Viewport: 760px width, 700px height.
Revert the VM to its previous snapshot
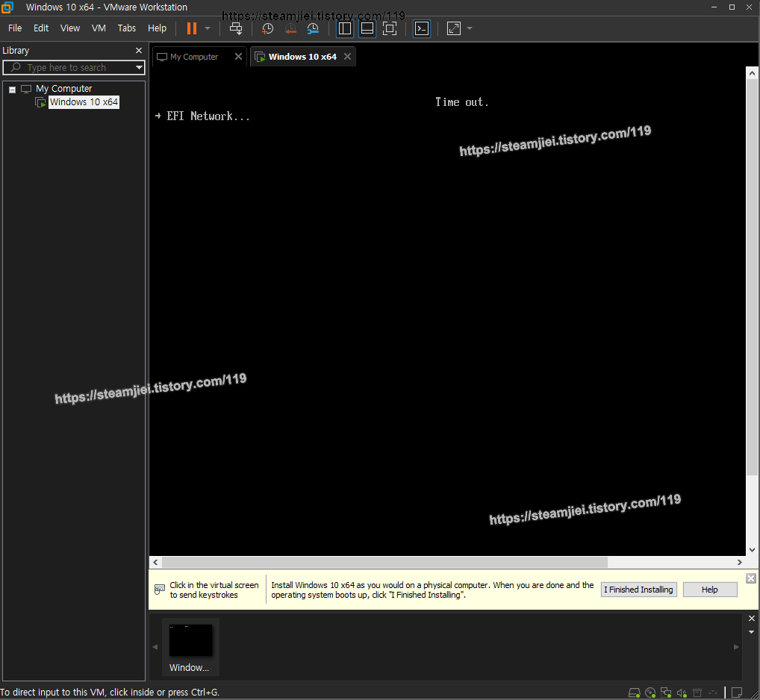coord(290,28)
